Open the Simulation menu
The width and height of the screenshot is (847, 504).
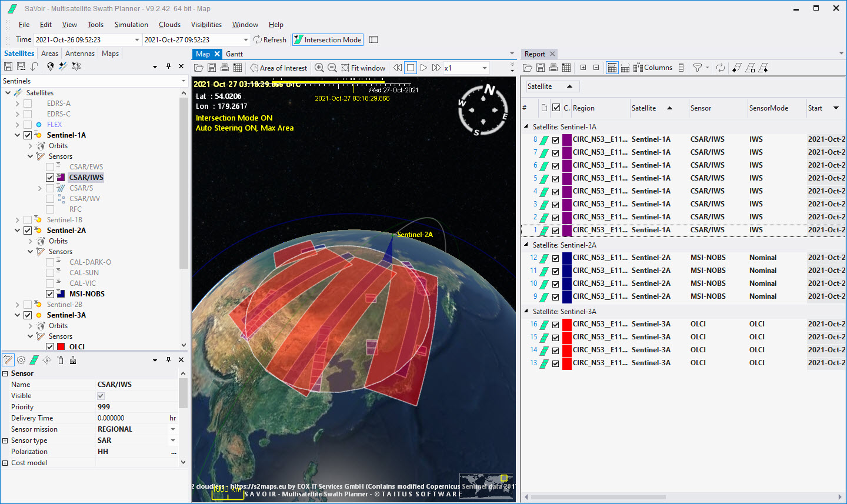click(x=131, y=25)
